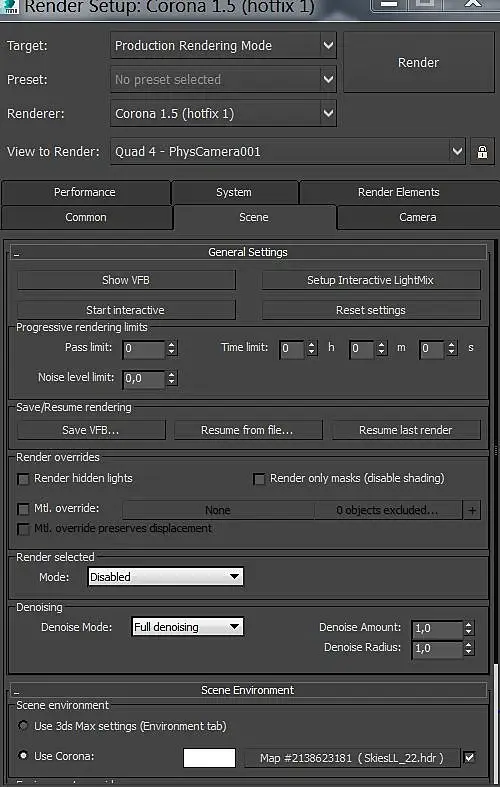The height and width of the screenshot is (787, 500).
Task: Select Use 3ds Max settings radio button
Action: pyautogui.click(x=23, y=725)
